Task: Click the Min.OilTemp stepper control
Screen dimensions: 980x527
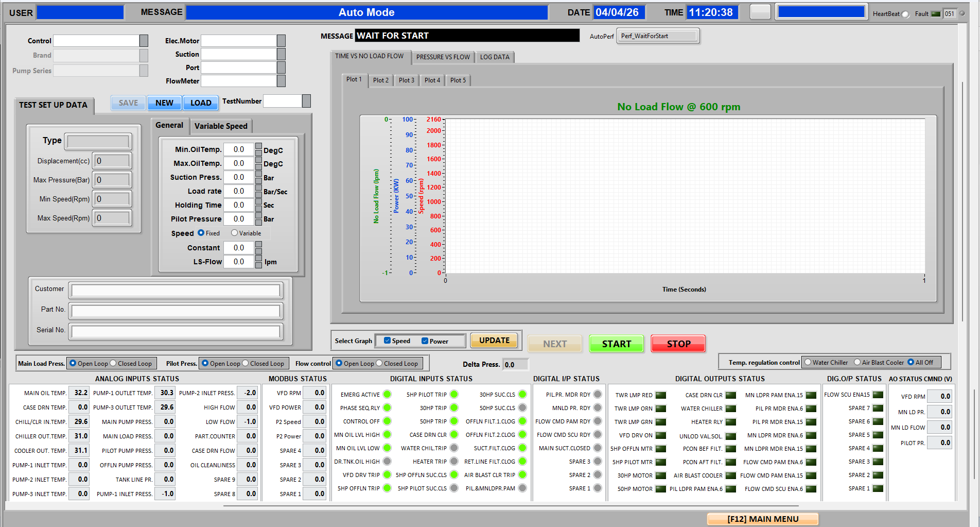Action: point(258,149)
